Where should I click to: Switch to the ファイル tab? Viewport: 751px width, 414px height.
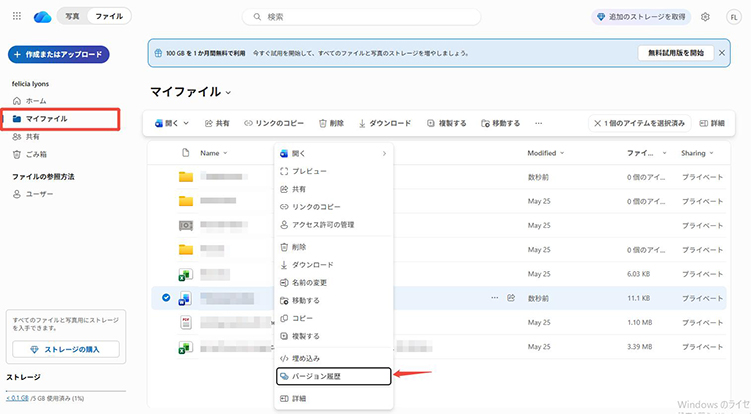(109, 16)
